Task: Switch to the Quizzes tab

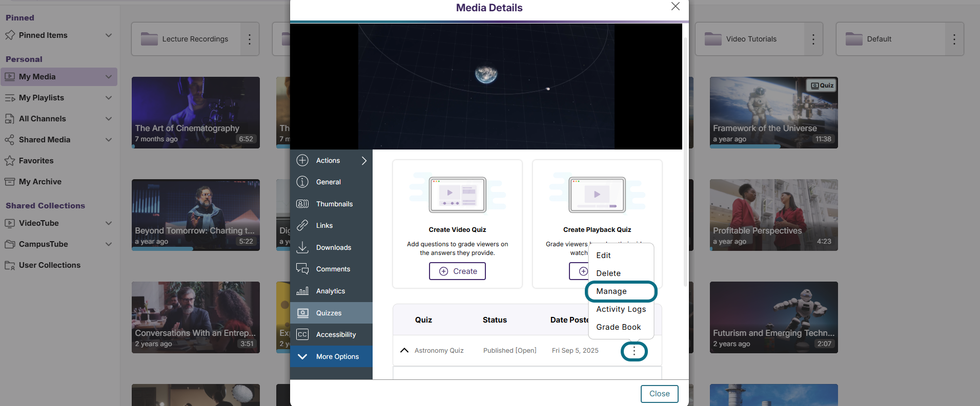Action: [331, 313]
